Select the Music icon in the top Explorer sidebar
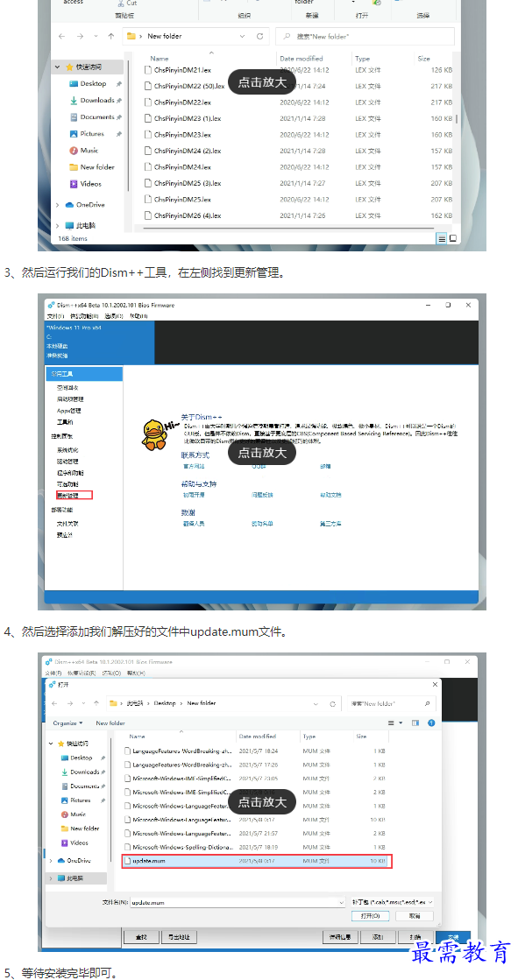Screen dimensions: 518x980 (x=74, y=151)
